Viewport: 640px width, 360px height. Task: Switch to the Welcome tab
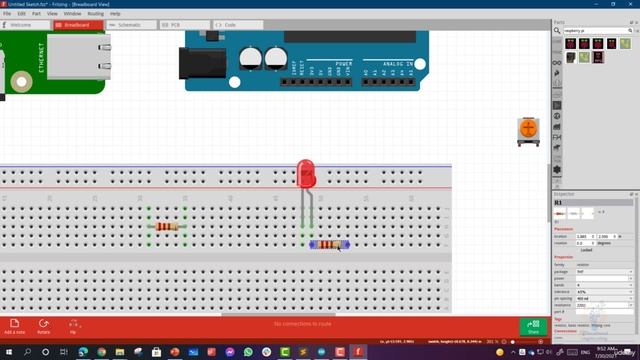coord(25,25)
